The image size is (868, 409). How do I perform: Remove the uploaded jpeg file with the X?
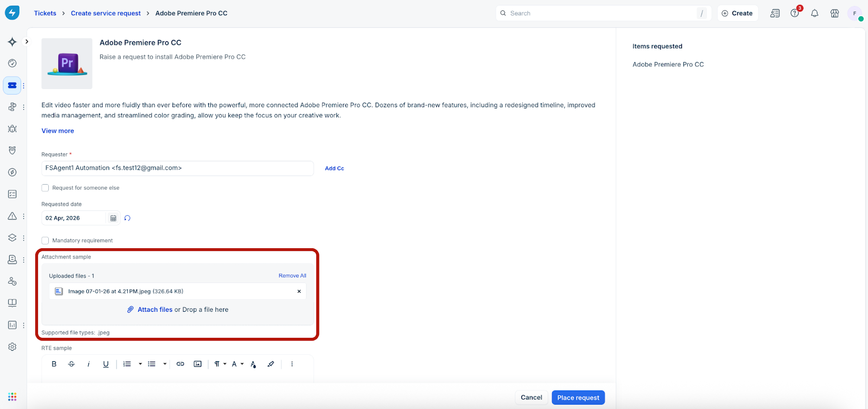coord(299,291)
